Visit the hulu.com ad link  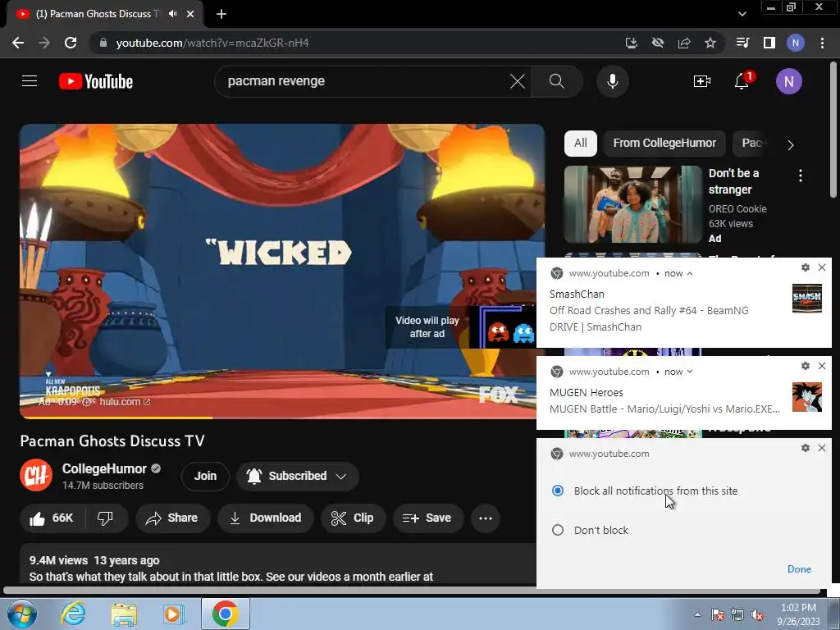coord(125,402)
